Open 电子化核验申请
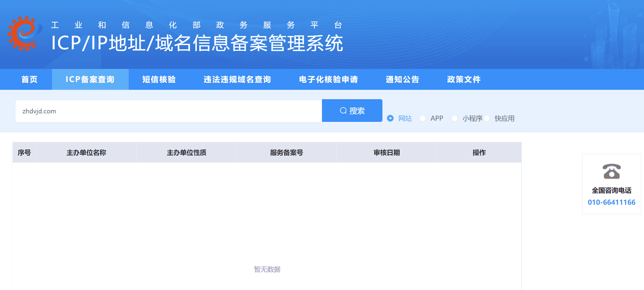644x290 pixels. [328, 79]
